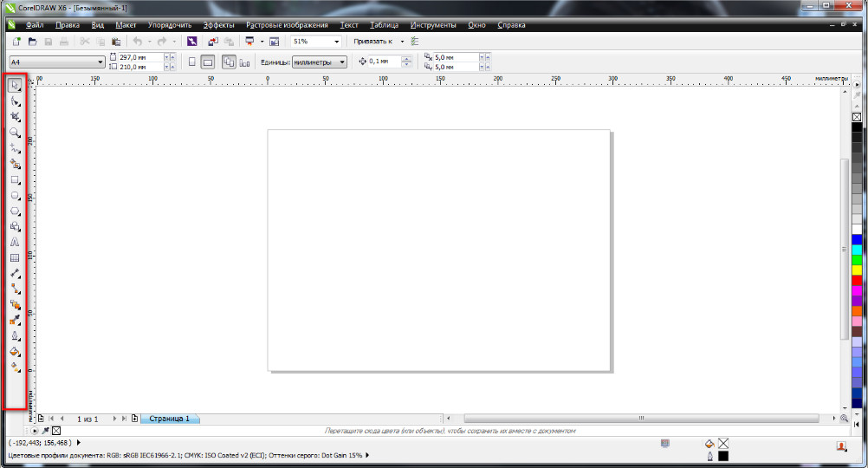Select the Text tool
The width and height of the screenshot is (868, 468).
(x=15, y=242)
